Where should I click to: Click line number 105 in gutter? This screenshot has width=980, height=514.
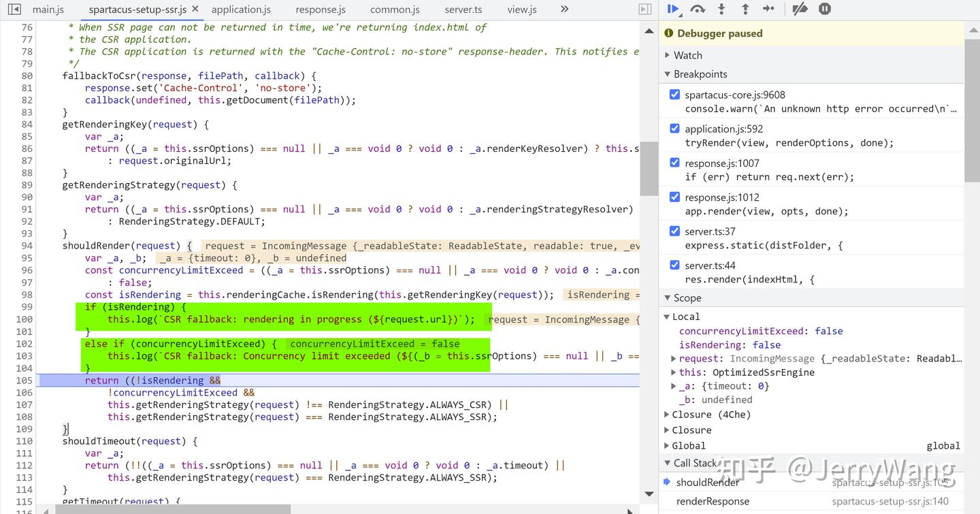24,381
